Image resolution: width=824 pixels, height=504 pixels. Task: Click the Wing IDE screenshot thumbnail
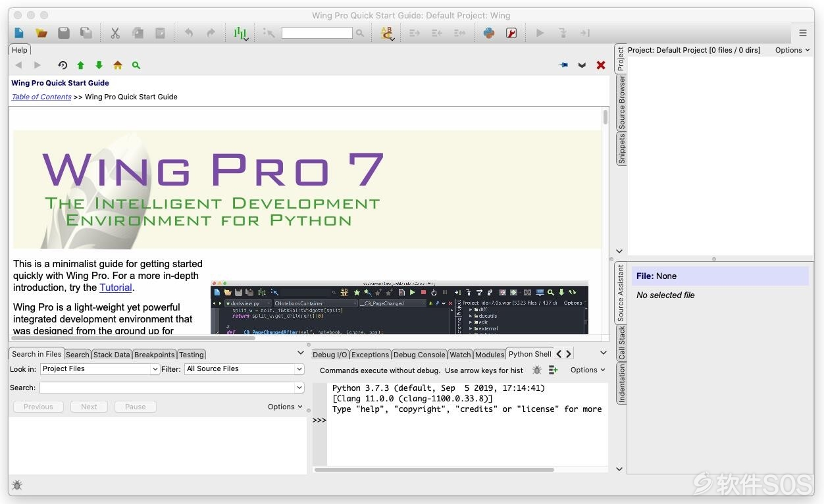click(x=399, y=308)
